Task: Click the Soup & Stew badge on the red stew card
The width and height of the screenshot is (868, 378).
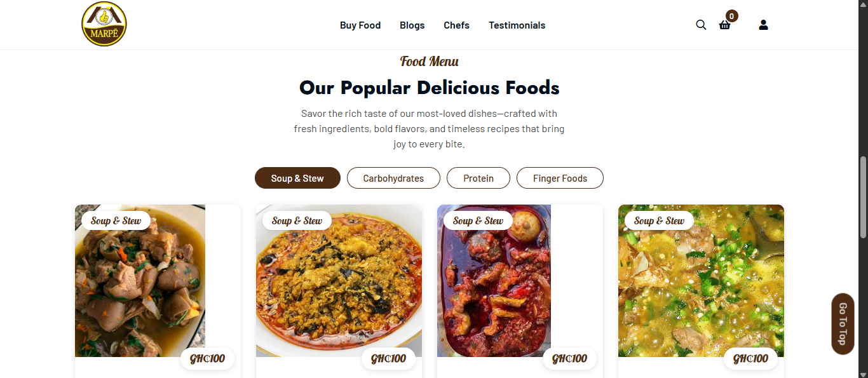Action: click(x=477, y=220)
